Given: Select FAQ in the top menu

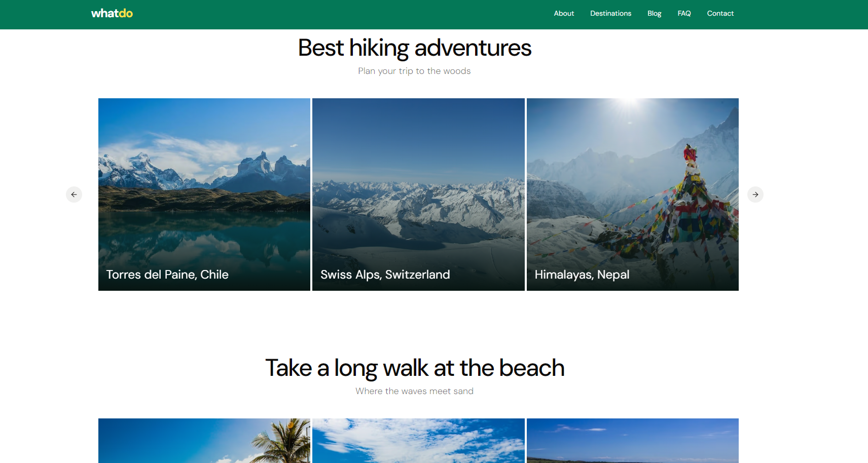Looking at the screenshot, I should pyautogui.click(x=684, y=14).
